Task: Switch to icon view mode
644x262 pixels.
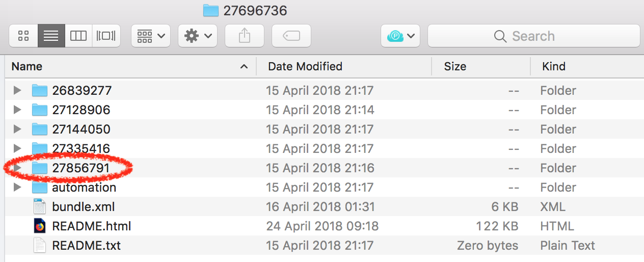Action: point(23,36)
